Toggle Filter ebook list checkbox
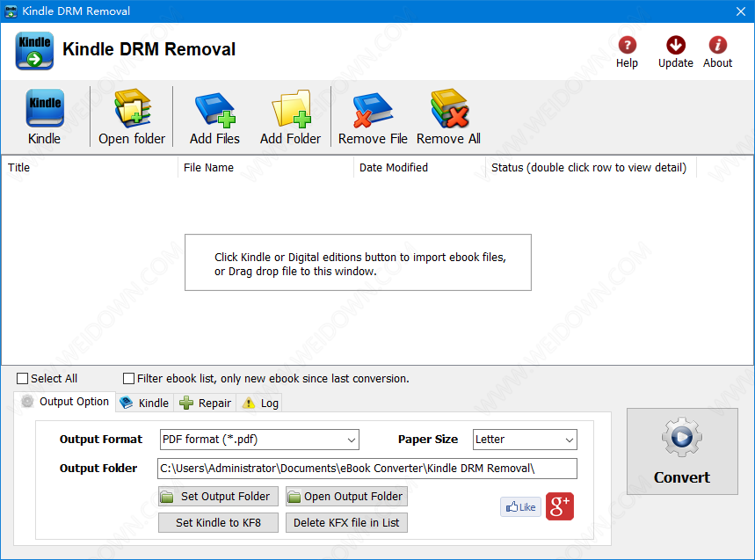This screenshot has height=560, width=755. pyautogui.click(x=128, y=379)
